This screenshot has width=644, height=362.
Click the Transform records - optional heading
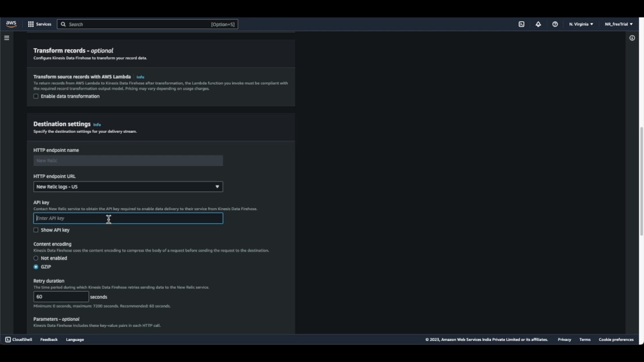(73, 51)
